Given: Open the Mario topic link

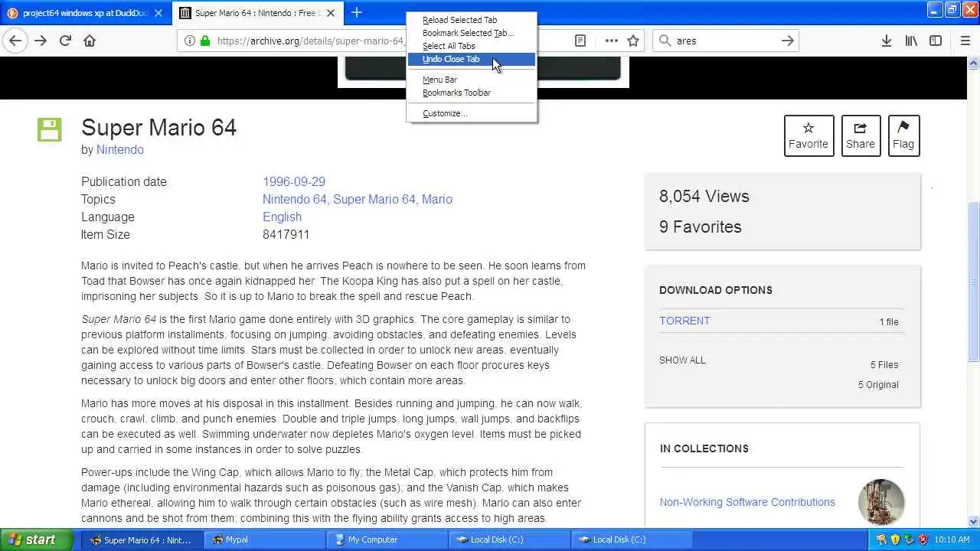Looking at the screenshot, I should [x=437, y=199].
